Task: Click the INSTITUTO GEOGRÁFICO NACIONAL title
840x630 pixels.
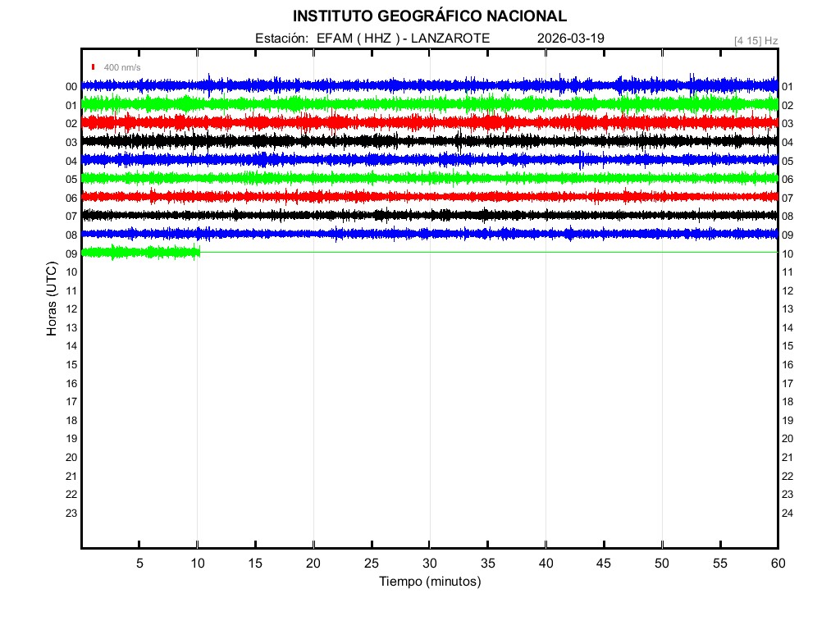Action: (x=429, y=16)
